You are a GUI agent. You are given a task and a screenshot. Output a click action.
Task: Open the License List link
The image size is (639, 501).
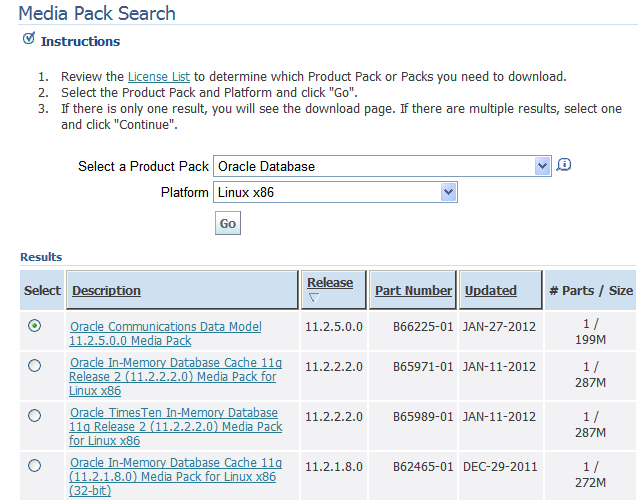tap(159, 77)
